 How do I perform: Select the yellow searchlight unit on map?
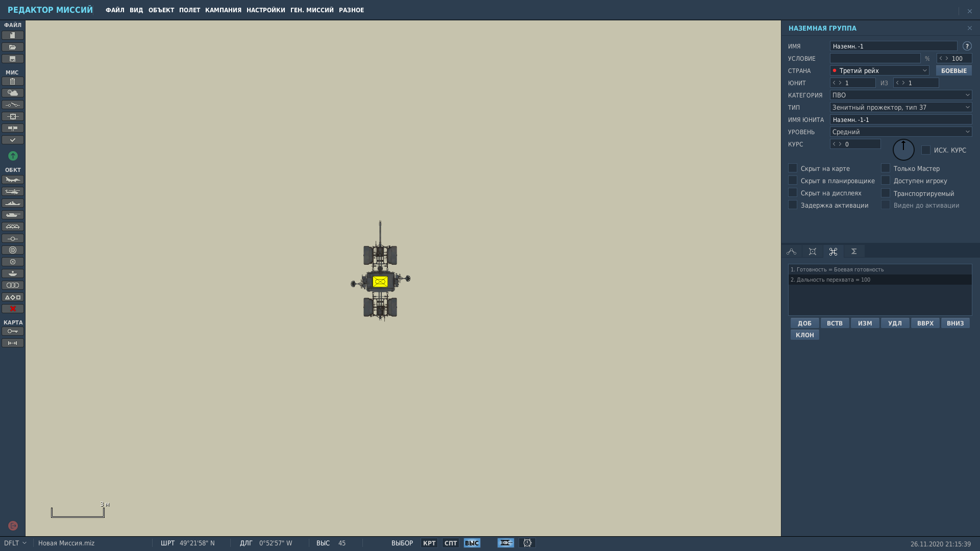(x=380, y=282)
